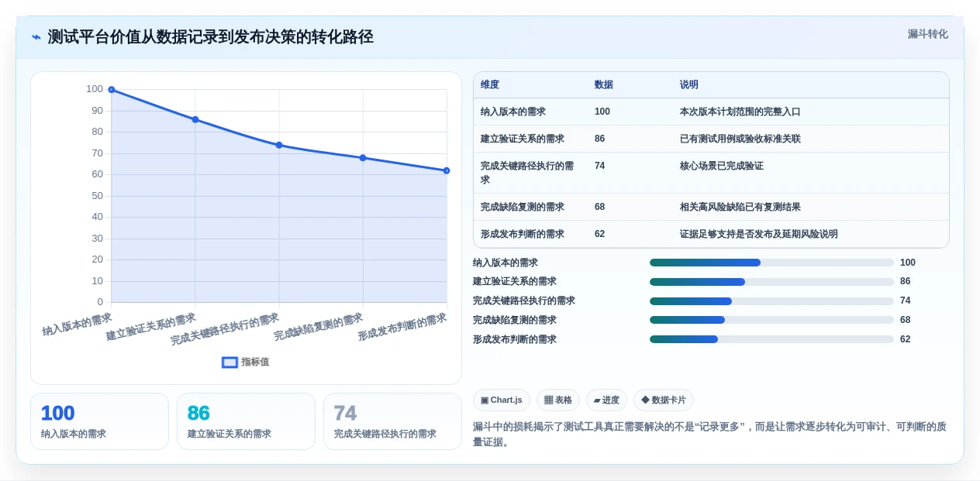Image resolution: width=980 pixels, height=481 pixels.
Task: Click table cell 完成关键路径执行的需求
Action: click(527, 173)
